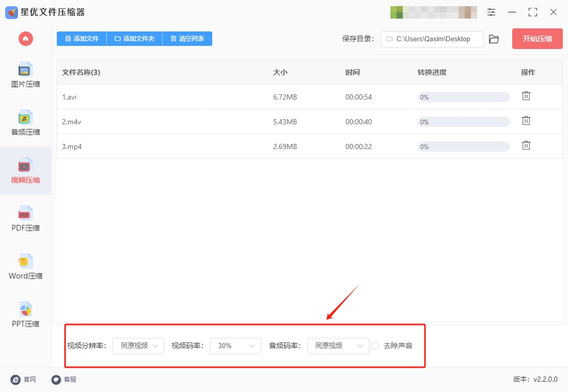The image size is (568, 392).
Task: Delete 3.mp4 with trash icon
Action: (x=526, y=145)
